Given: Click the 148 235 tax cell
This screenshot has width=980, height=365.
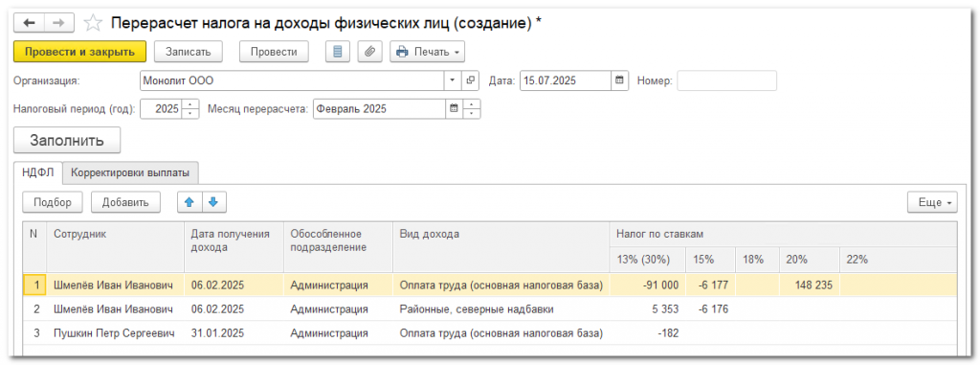Looking at the screenshot, I should tap(810, 285).
